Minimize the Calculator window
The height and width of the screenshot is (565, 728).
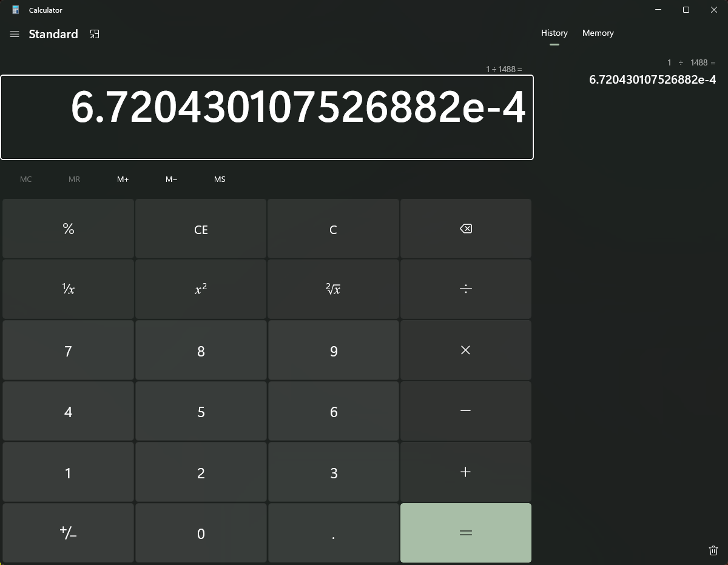(658, 10)
